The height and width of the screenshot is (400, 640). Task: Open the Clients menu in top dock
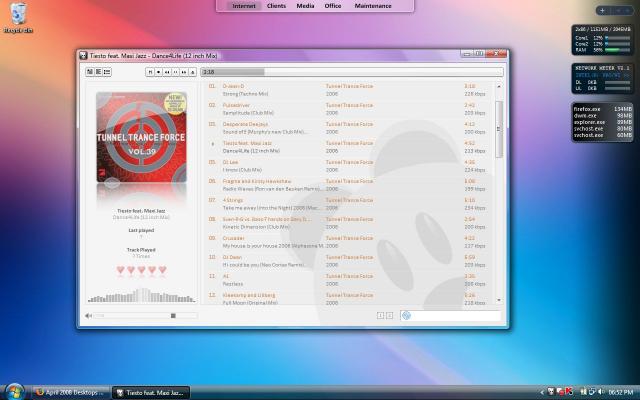[x=276, y=6]
